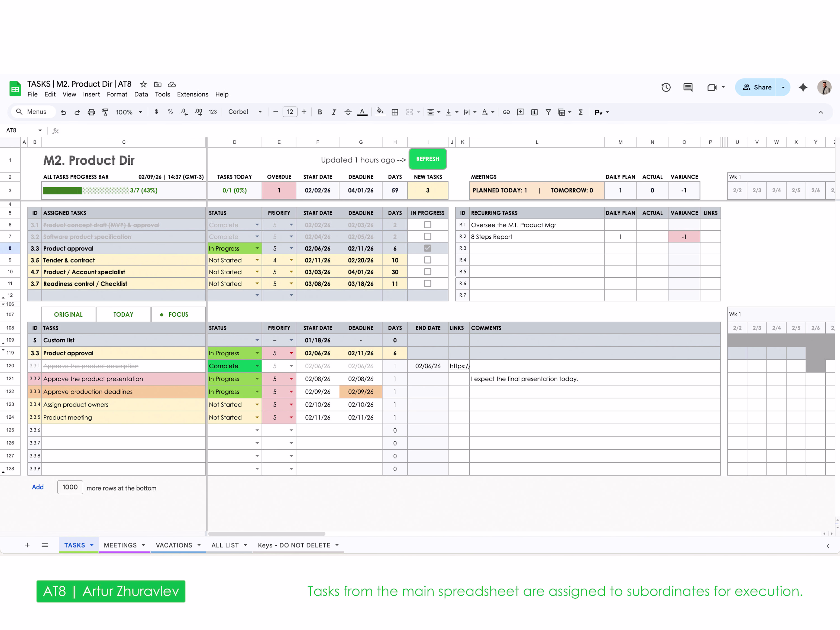Switch to the MEETINGS sheet tab
The image size is (840, 630).
[x=120, y=545]
